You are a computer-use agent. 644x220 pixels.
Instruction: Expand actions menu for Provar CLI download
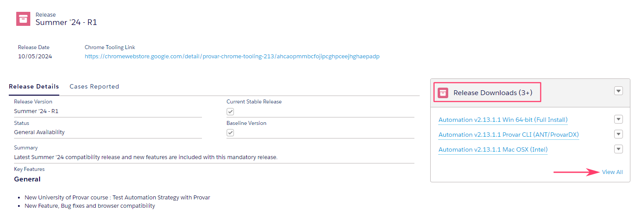(619, 134)
